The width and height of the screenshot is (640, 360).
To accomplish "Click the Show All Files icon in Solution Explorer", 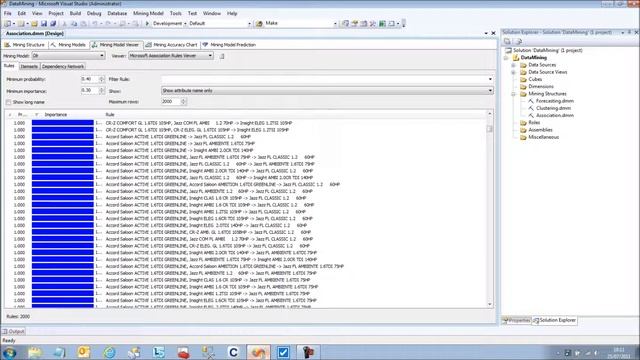I will pyautogui.click(x=518, y=41).
